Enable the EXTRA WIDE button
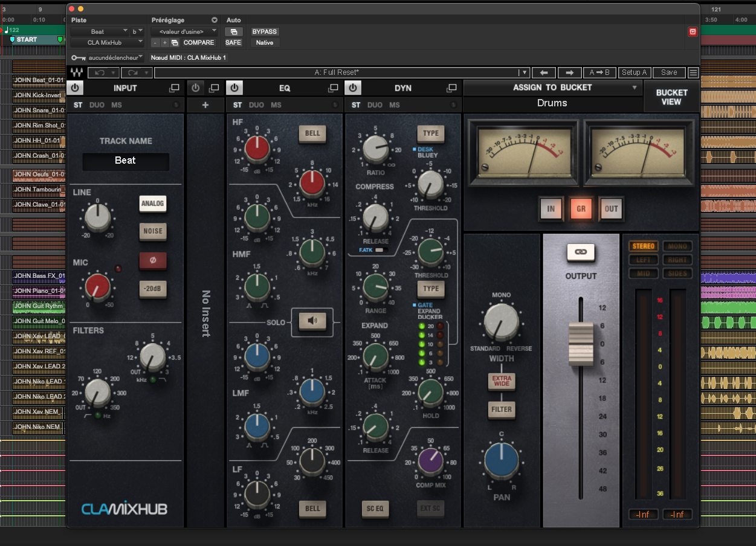Viewport: 756px width, 546px height. (x=502, y=382)
